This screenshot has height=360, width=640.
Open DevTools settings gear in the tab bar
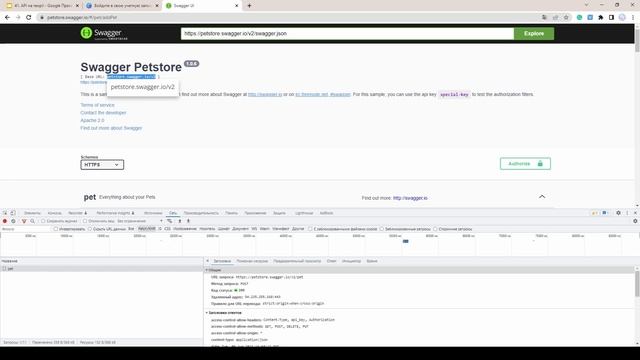coord(618,213)
